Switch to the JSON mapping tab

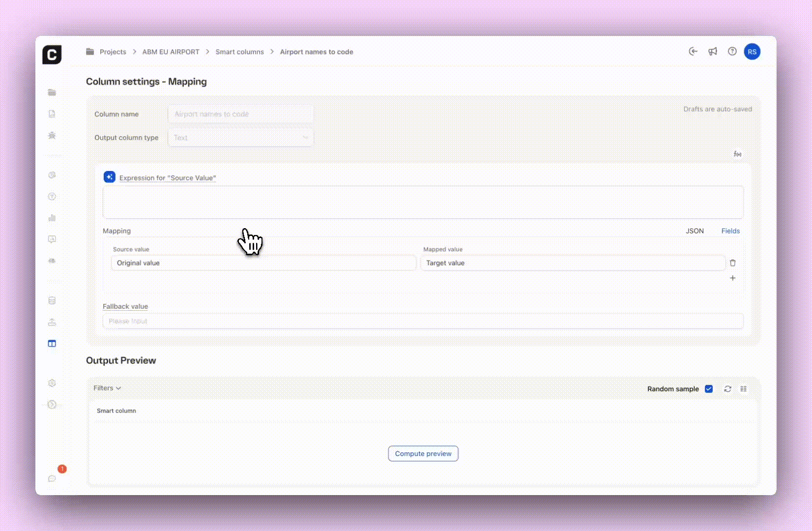point(695,231)
